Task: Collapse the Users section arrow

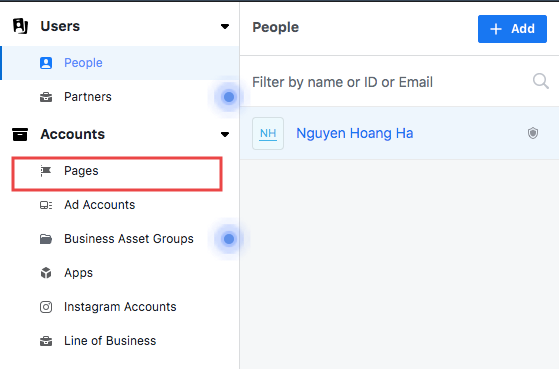Action: click(x=225, y=26)
